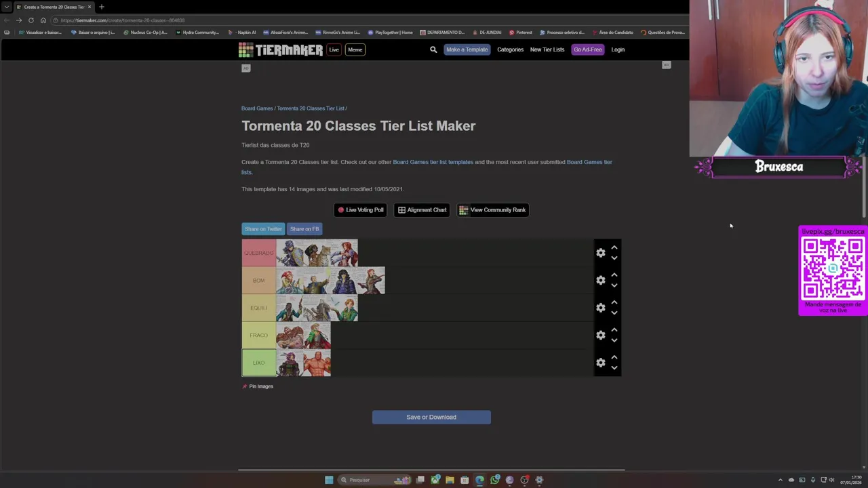868x488 pixels.
Task: Open the Alignment Chart view
Action: 422,210
